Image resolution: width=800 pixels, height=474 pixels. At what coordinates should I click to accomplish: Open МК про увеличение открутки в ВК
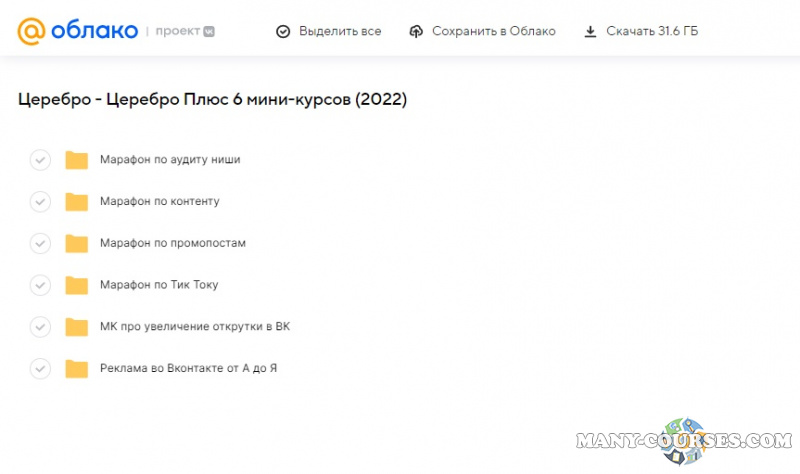tap(194, 327)
